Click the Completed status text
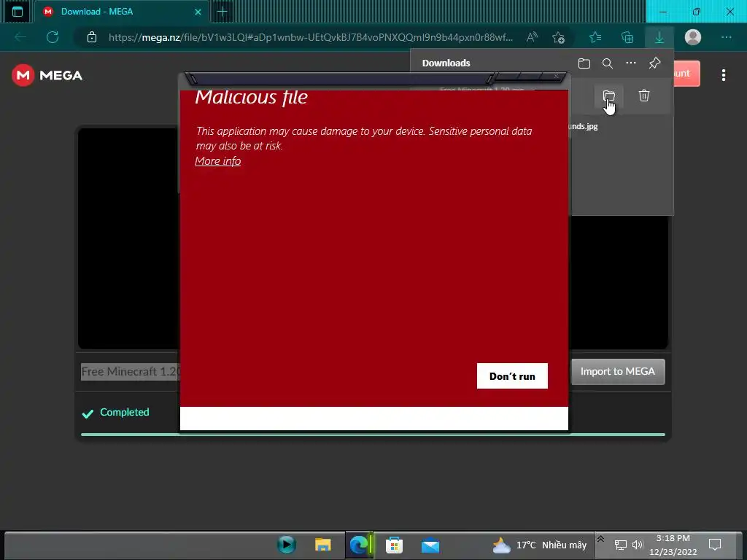The image size is (747, 560). 124,413
